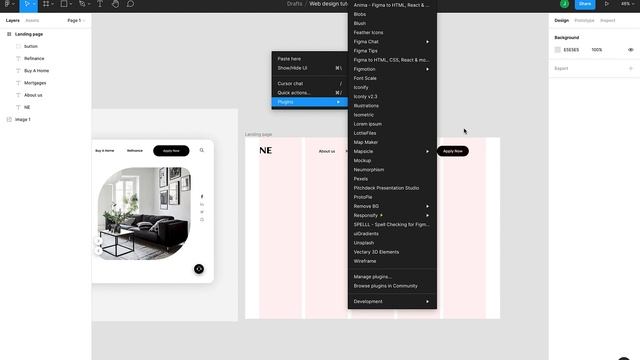Edit the background opacity 100% field
Image resolution: width=640 pixels, height=360 pixels.
point(597,50)
